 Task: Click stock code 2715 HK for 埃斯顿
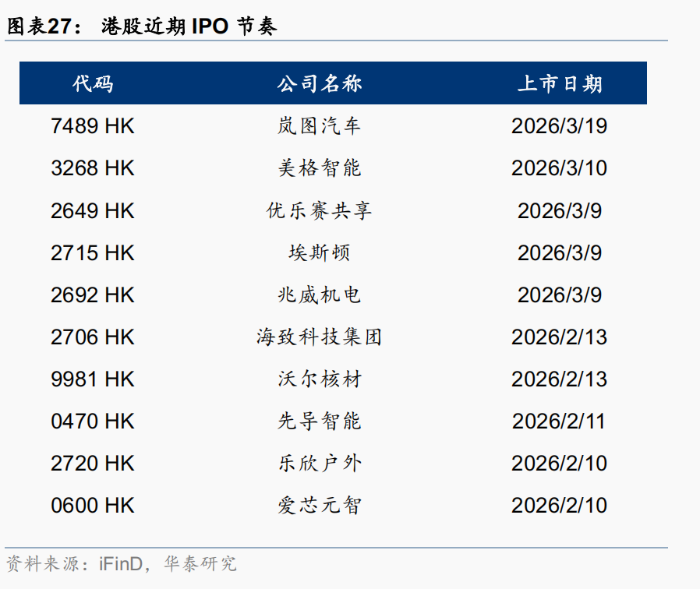point(93,252)
